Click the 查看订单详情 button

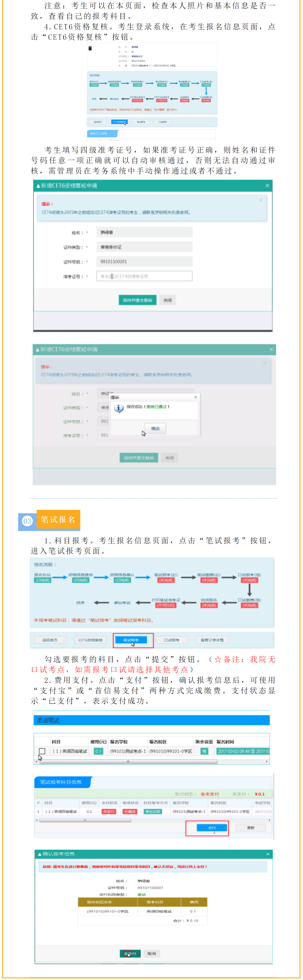(212, 640)
